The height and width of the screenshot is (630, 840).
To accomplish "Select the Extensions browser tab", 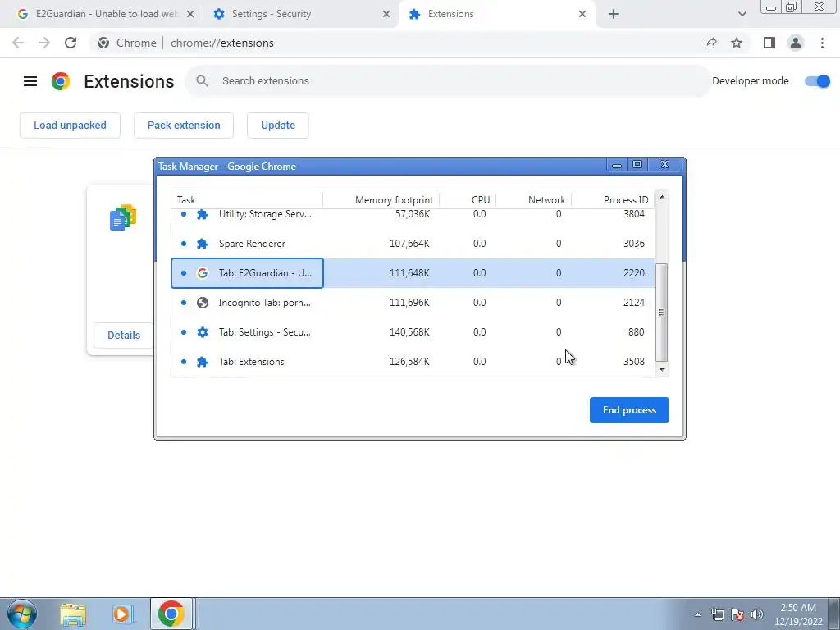I will (x=497, y=14).
